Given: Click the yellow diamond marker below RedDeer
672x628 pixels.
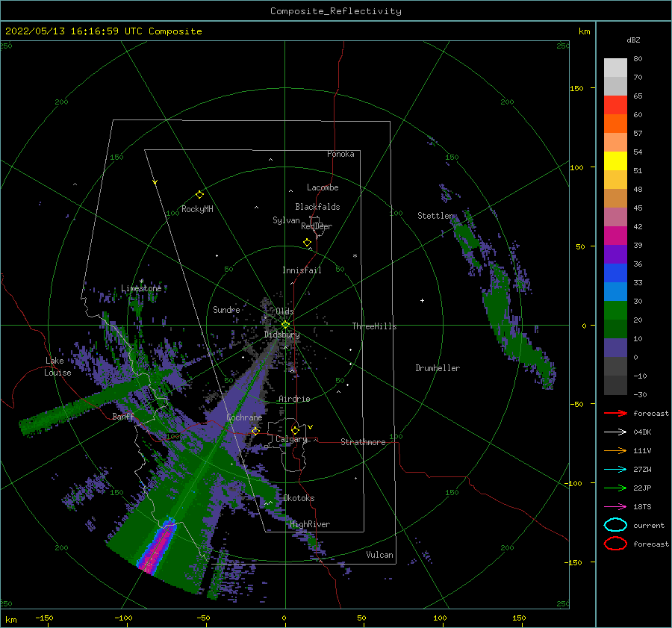Looking at the screenshot, I should (307, 243).
